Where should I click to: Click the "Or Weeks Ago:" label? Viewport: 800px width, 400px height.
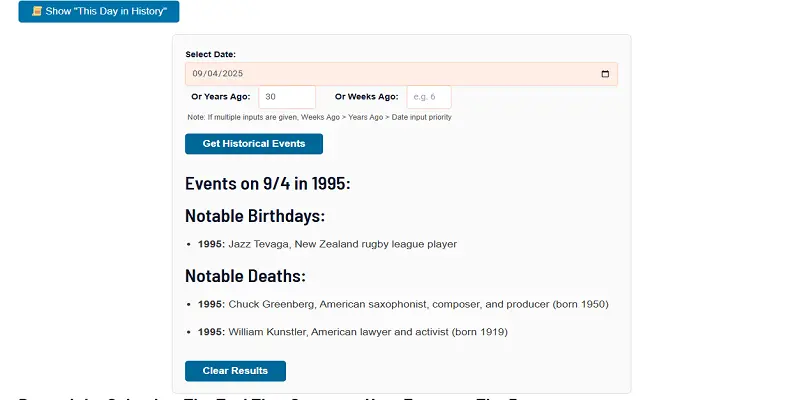[367, 96]
